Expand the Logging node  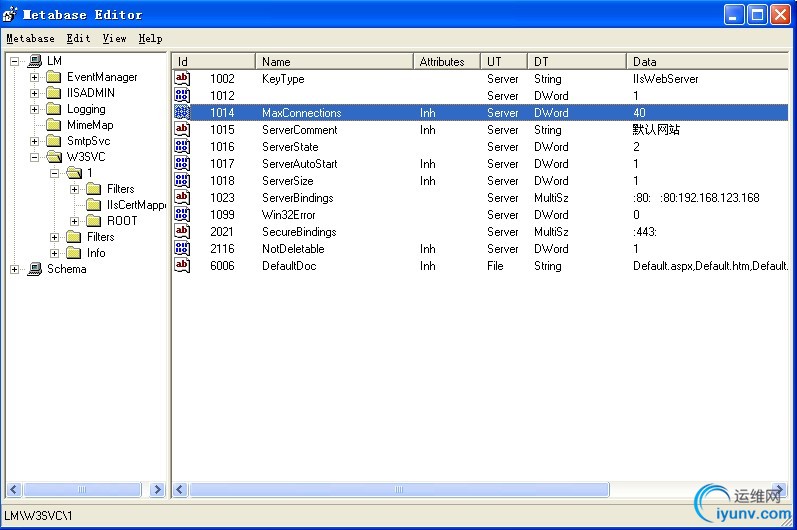35,109
